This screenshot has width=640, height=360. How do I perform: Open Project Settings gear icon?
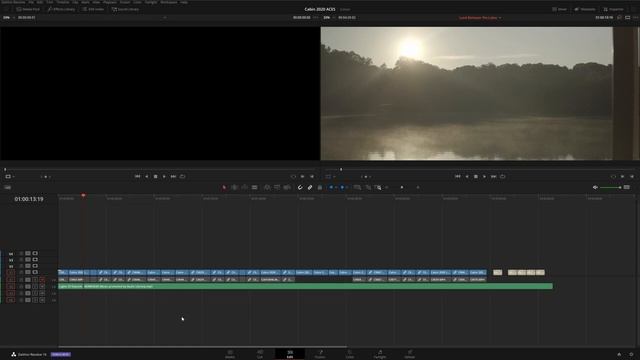[631, 354]
